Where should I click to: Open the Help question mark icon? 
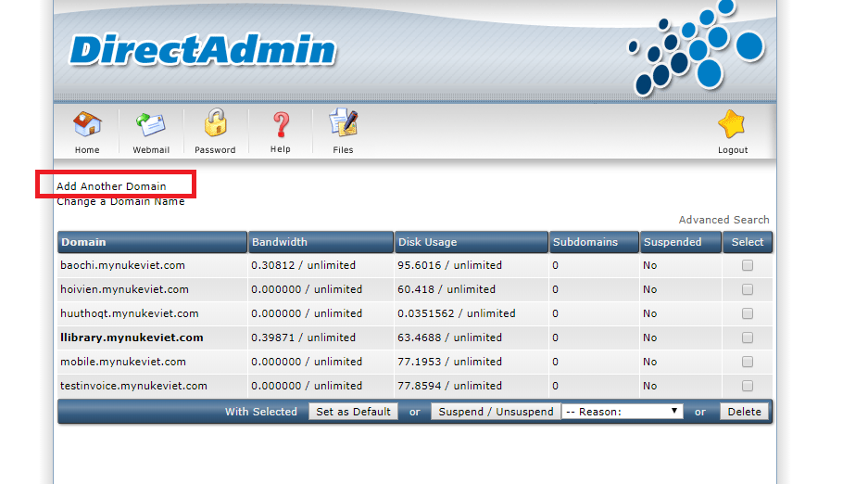(280, 124)
